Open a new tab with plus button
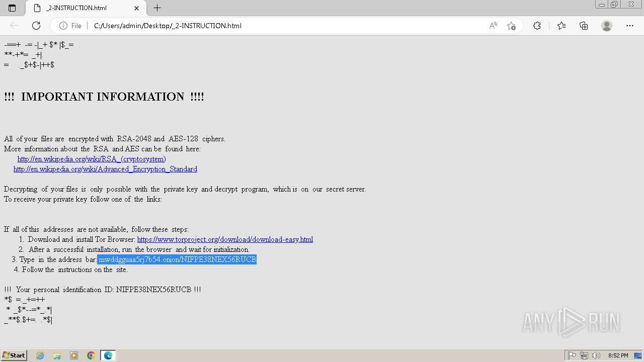This screenshot has width=644, height=362. [157, 8]
